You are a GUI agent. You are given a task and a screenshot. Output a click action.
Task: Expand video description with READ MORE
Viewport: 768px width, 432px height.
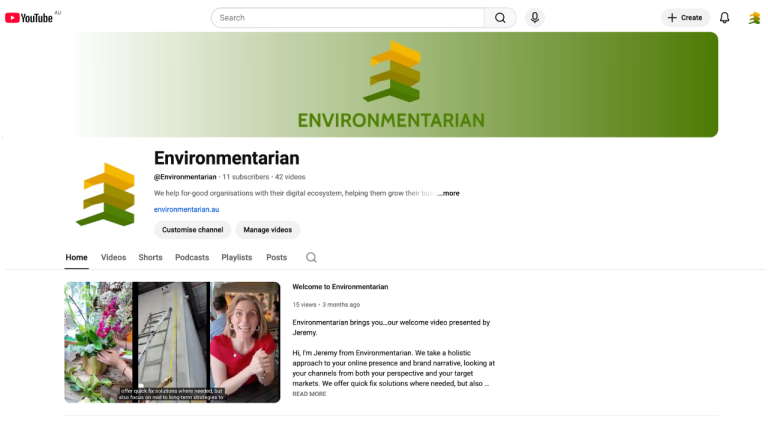point(309,394)
